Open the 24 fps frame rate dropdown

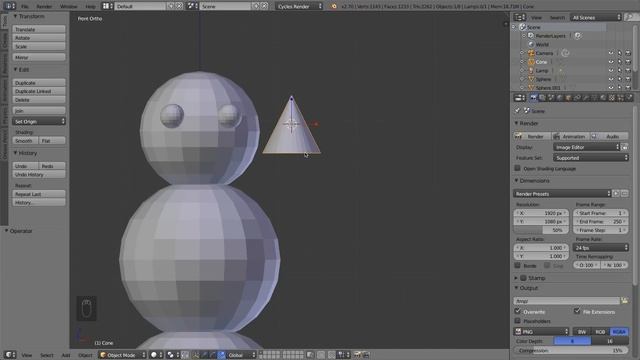coord(600,247)
